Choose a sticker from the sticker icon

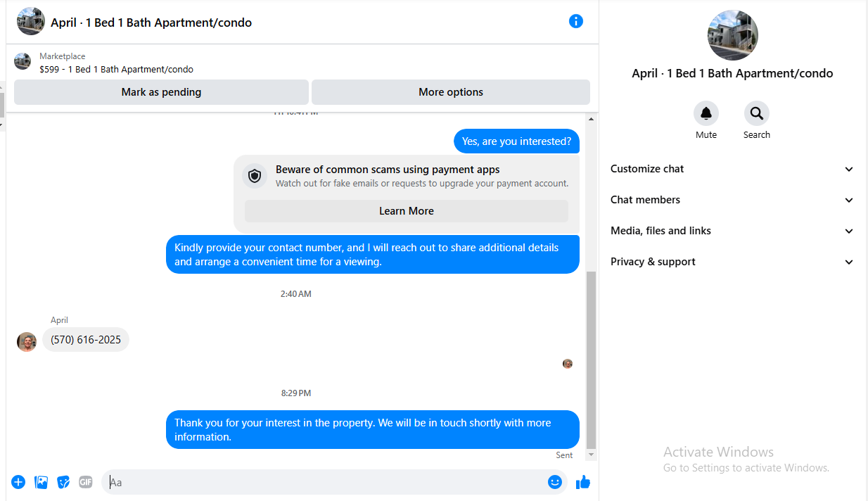click(63, 482)
